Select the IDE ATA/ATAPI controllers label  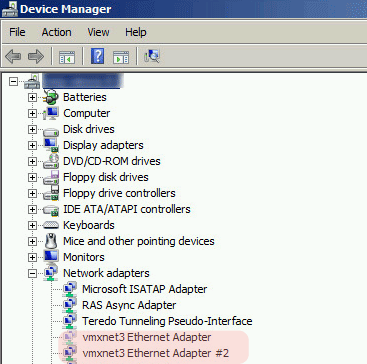pos(127,209)
